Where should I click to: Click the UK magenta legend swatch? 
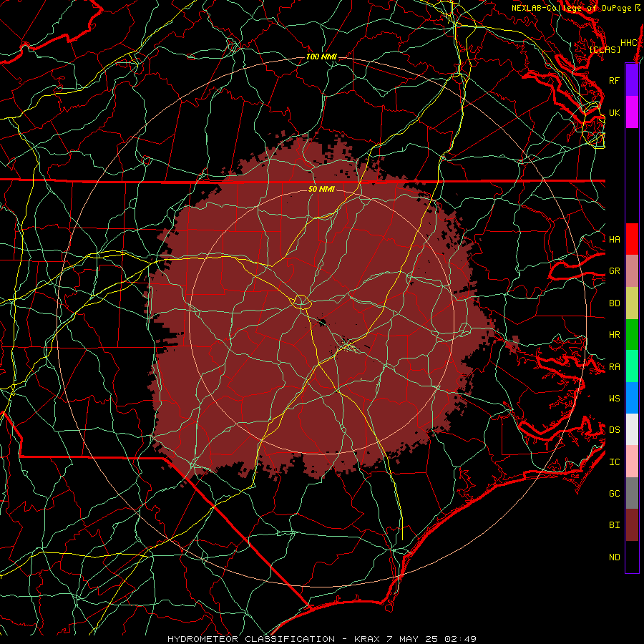632,112
